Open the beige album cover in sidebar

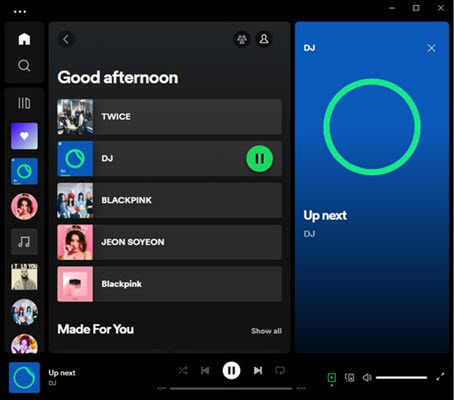point(24,277)
